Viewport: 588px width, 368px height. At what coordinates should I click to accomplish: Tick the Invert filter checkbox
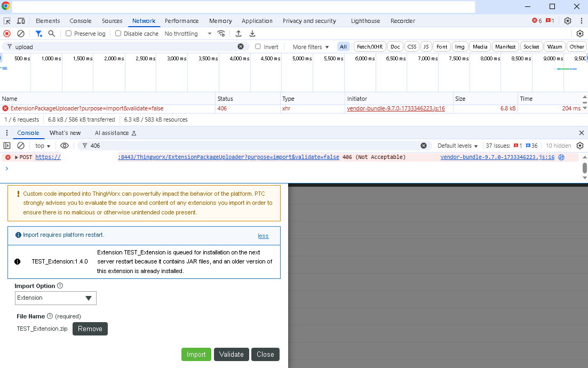point(258,47)
